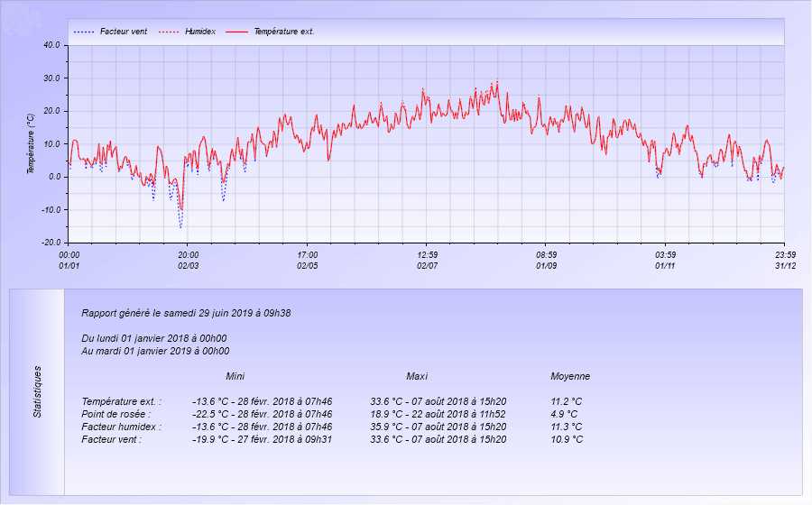The width and height of the screenshot is (812, 505).
Task: Click the Température ext. legend entry
Action: (283, 32)
